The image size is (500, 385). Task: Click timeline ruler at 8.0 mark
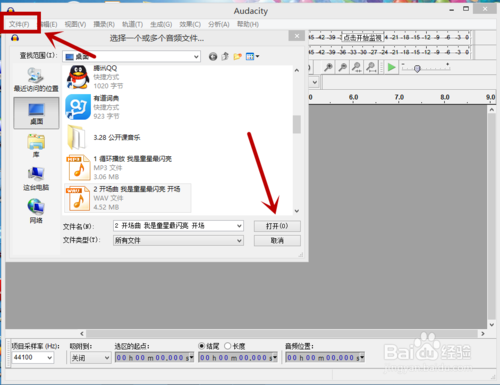[x=445, y=97]
